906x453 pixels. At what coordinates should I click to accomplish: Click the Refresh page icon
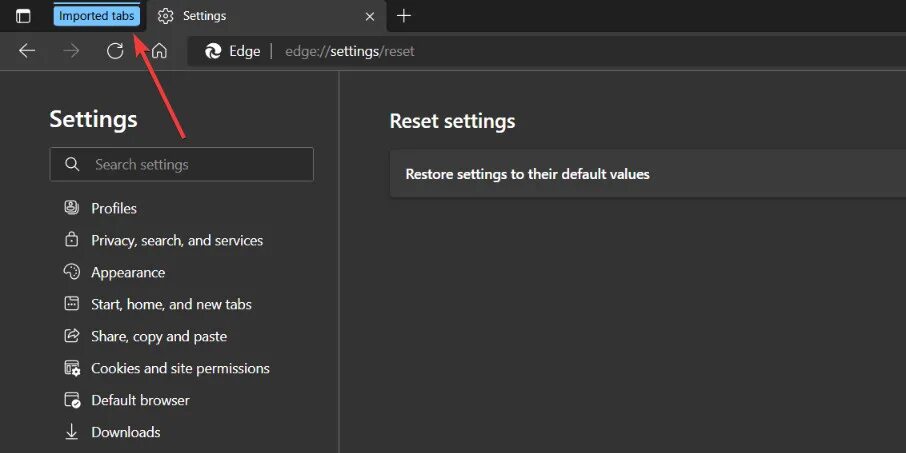115,51
